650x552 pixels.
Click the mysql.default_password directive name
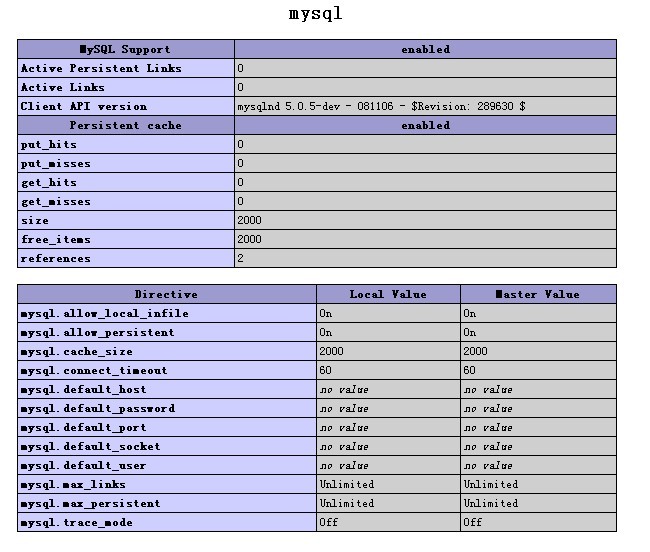[98, 408]
